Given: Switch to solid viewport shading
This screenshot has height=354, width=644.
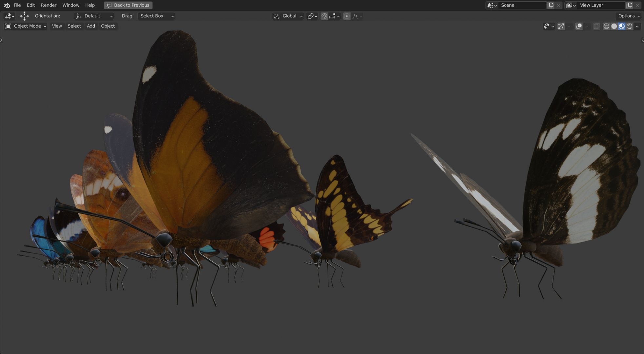Looking at the screenshot, I should coord(614,26).
